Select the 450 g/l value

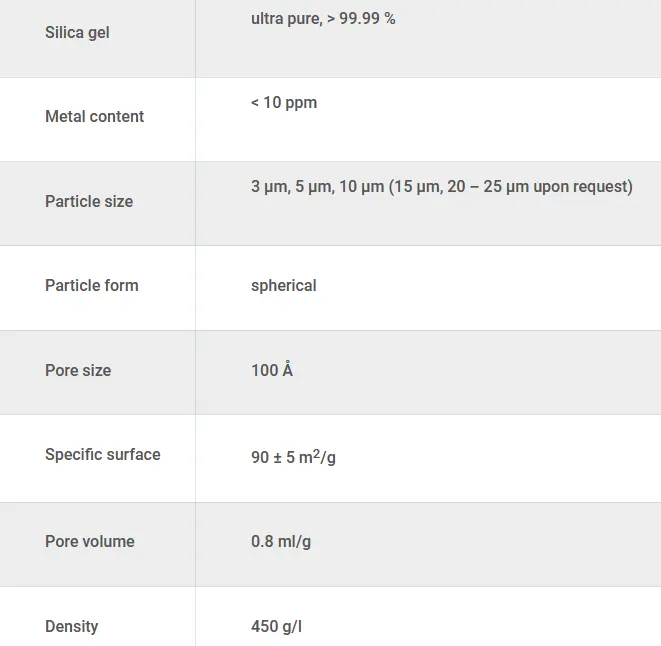click(x=276, y=627)
